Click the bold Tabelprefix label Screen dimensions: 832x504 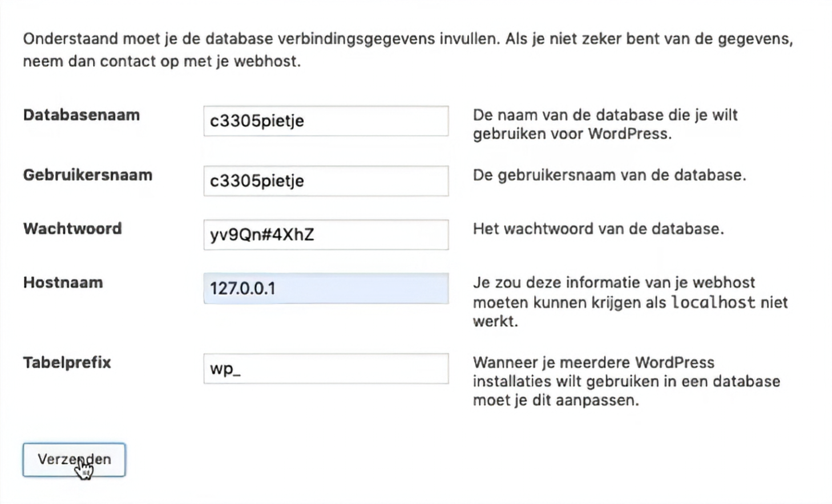[67, 363]
